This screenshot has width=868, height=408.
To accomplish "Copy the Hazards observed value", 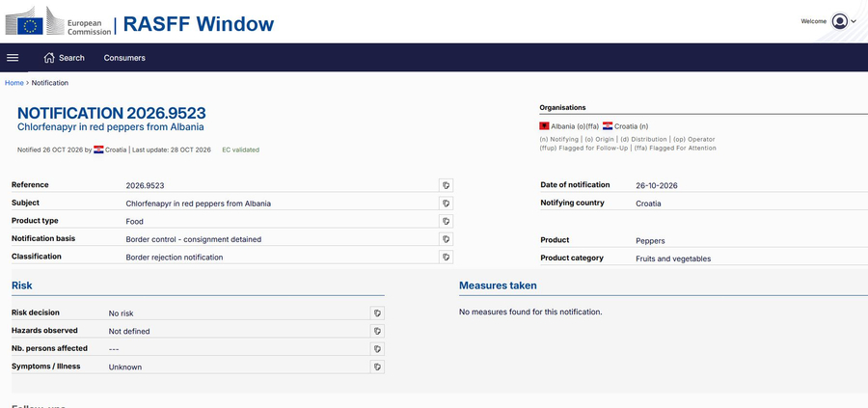I will (377, 331).
